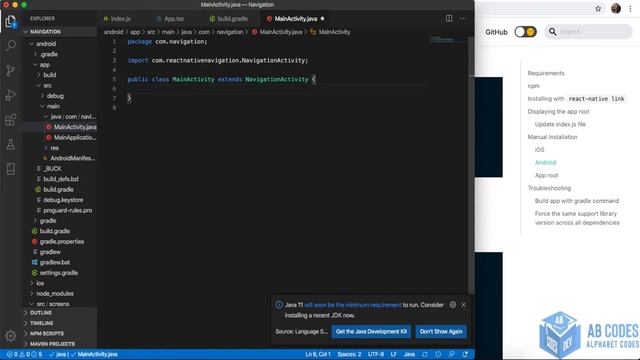The width and height of the screenshot is (640, 360).
Task: Open MainApplication.java in the explorer
Action: pos(75,138)
